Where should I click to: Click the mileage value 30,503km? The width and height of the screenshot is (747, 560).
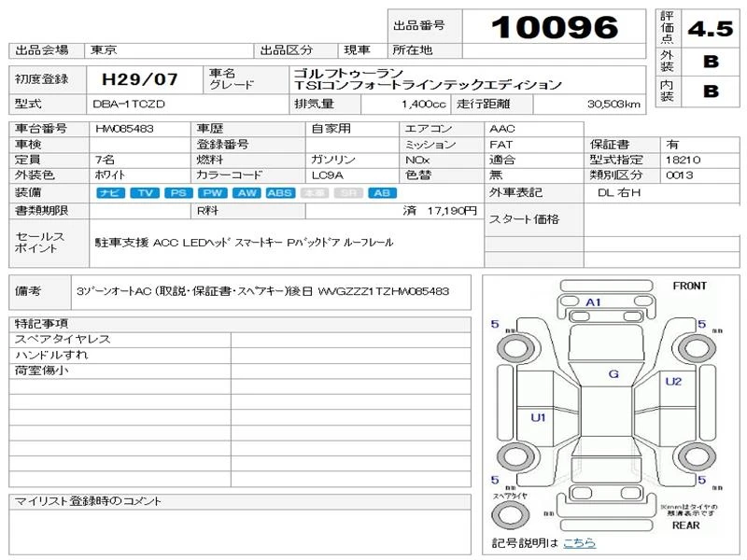[x=613, y=105]
